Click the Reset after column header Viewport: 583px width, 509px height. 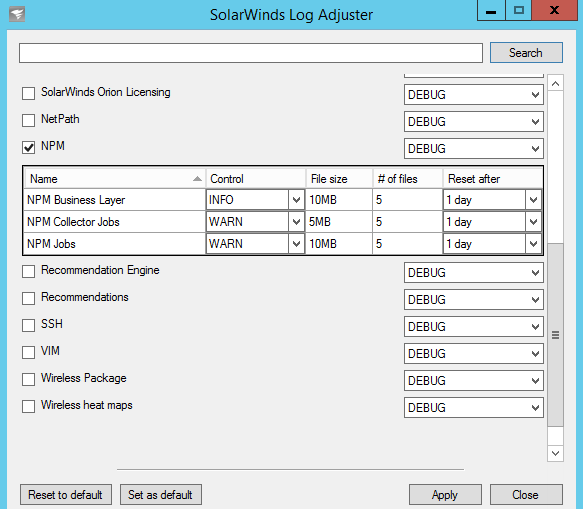click(493, 179)
